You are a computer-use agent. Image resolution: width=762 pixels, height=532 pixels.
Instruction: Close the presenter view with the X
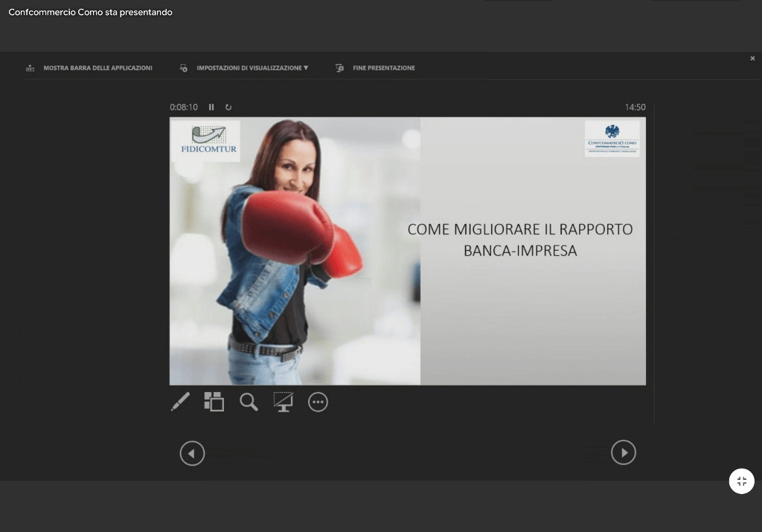[x=752, y=58]
